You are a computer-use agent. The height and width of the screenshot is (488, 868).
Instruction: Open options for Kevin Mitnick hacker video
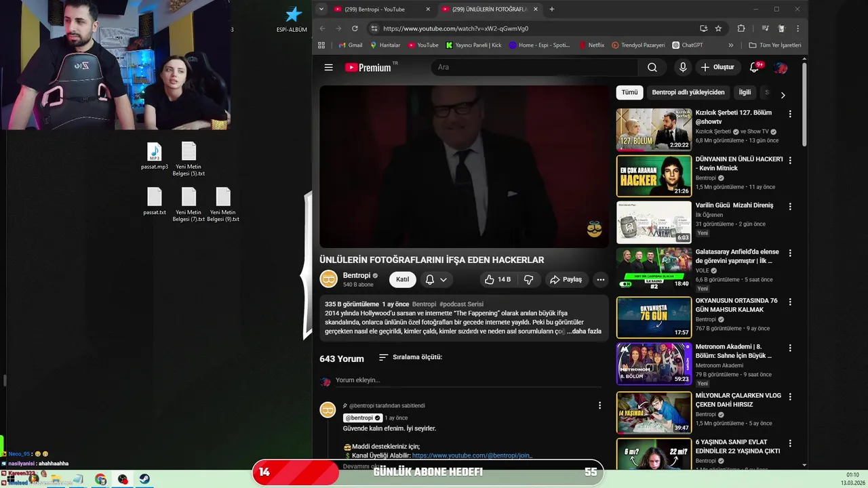(x=790, y=161)
